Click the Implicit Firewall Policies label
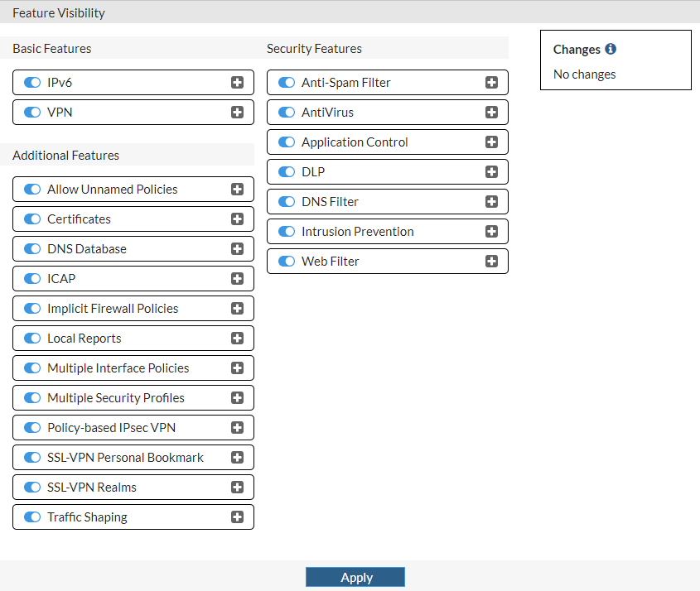The height and width of the screenshot is (591, 700). point(113,309)
